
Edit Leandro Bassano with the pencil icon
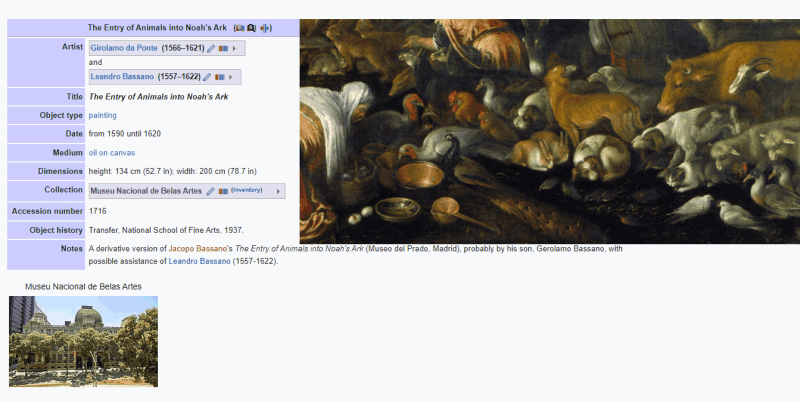pos(207,77)
